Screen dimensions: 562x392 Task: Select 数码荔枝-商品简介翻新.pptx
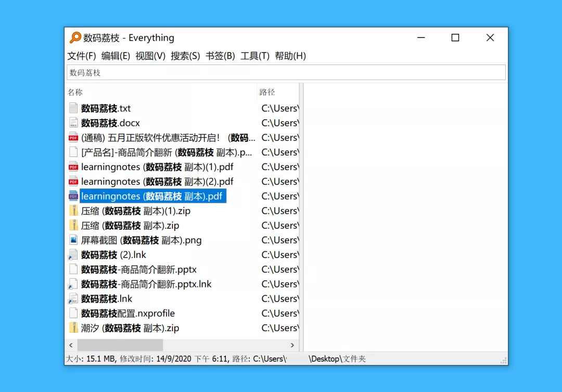(139, 269)
